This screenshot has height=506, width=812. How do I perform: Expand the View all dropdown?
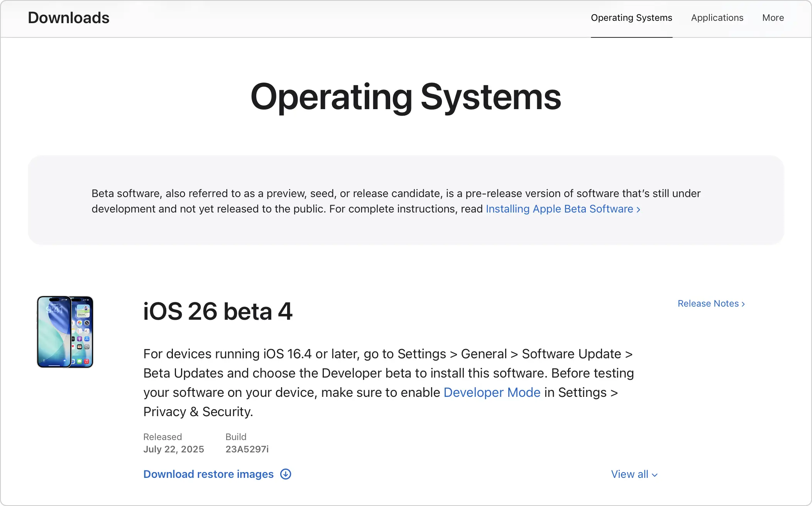coord(634,474)
